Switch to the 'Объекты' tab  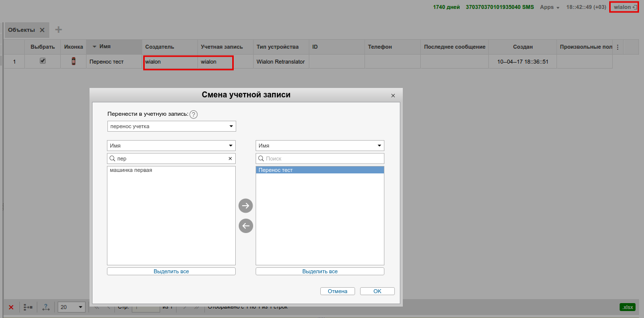point(21,30)
